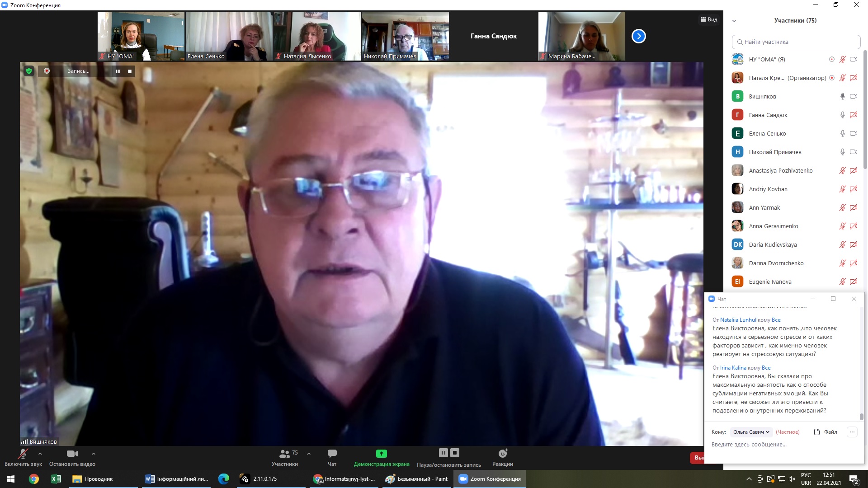Click Eugenie Ivanova's EI avatar
This screenshot has height=488, width=868.
[x=737, y=282]
